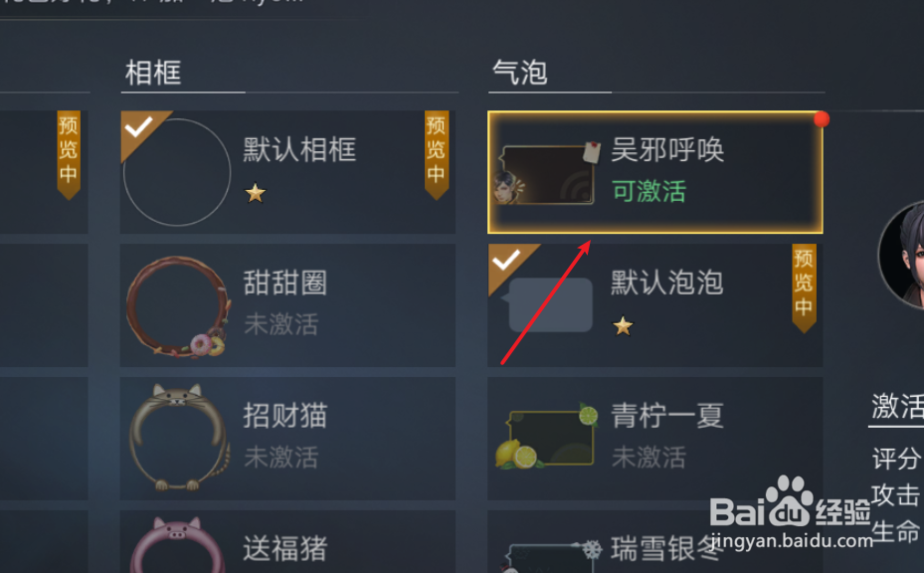Toggle the checkmark on 默认相框
Screen dimensions: 924x573
point(139,126)
